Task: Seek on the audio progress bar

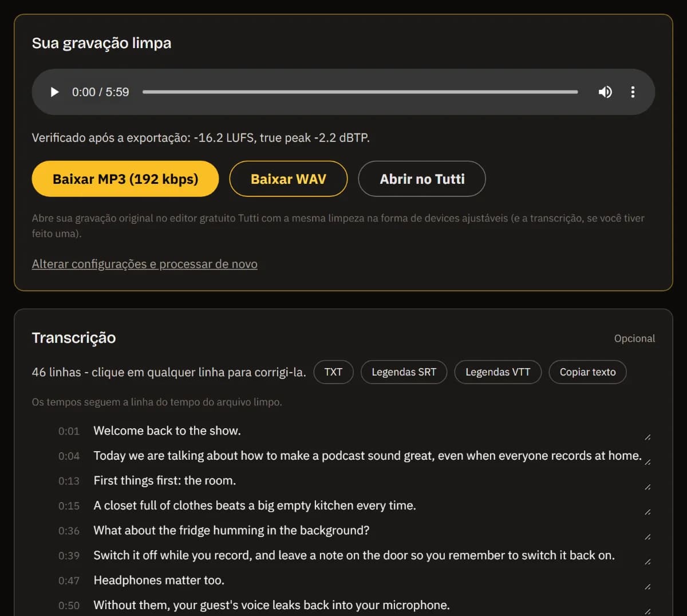Action: (x=360, y=92)
